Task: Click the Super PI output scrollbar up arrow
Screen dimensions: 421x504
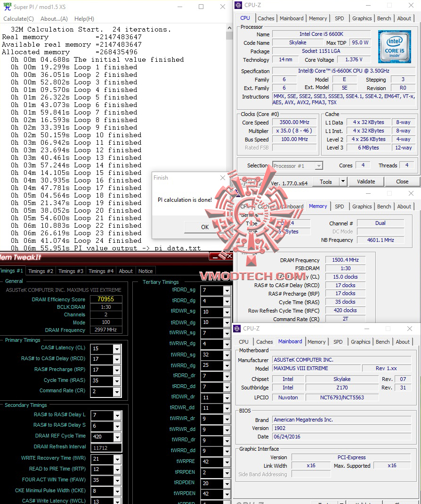Action: pyautogui.click(x=229, y=28)
